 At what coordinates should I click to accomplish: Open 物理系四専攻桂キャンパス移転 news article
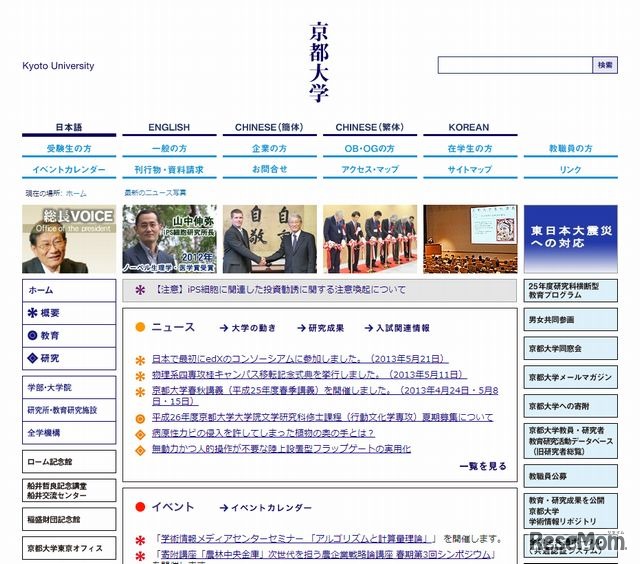pyautogui.click(x=309, y=375)
